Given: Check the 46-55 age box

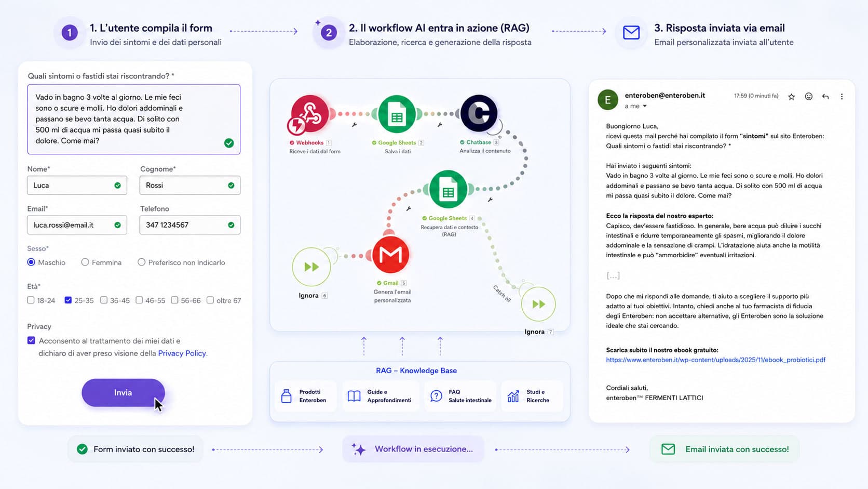Looking at the screenshot, I should [139, 300].
